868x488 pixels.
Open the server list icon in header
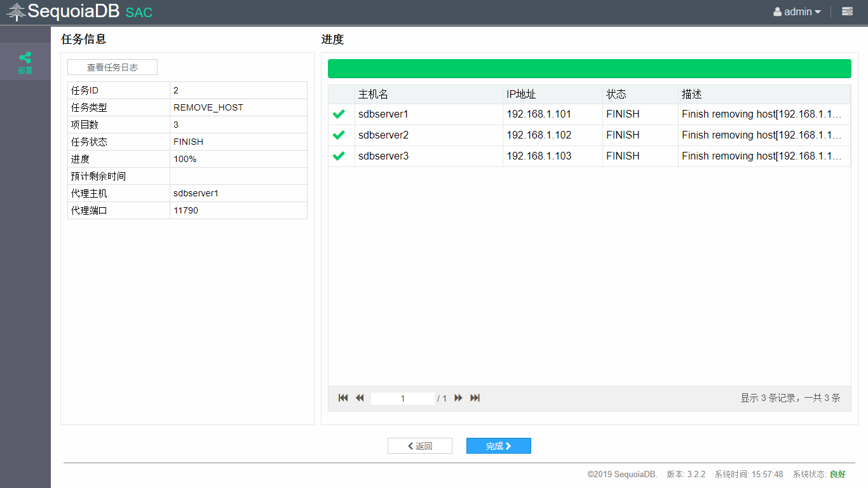(x=847, y=11)
